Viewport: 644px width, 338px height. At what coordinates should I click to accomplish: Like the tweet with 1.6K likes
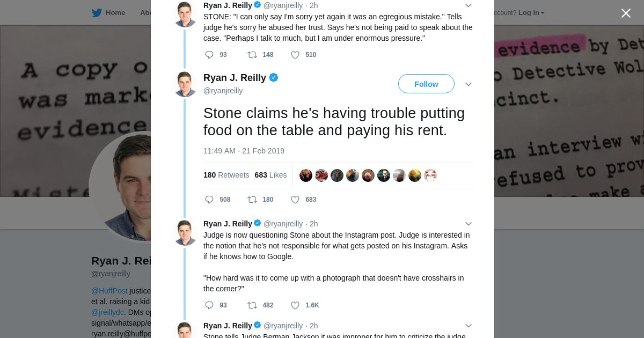click(295, 305)
